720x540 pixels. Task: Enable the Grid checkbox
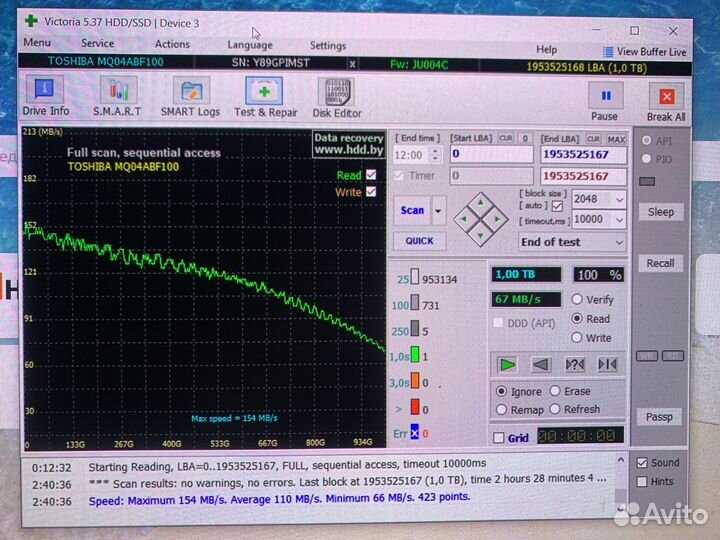(x=500, y=438)
